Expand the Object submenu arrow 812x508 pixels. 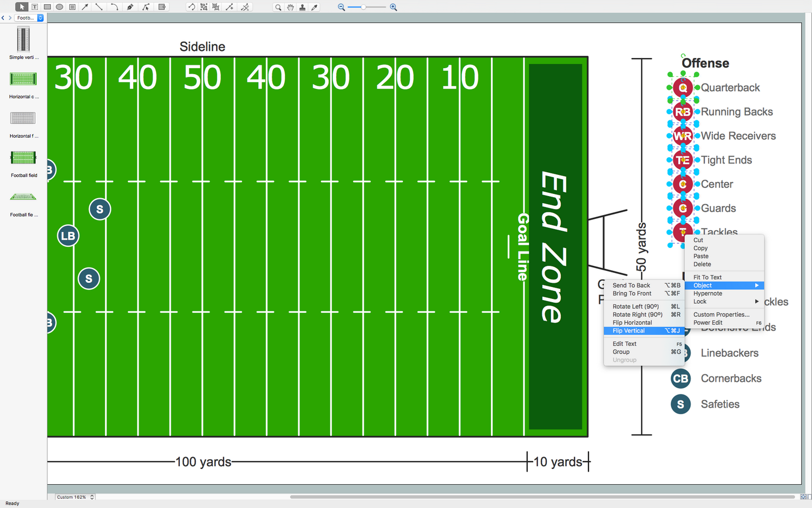click(x=757, y=285)
